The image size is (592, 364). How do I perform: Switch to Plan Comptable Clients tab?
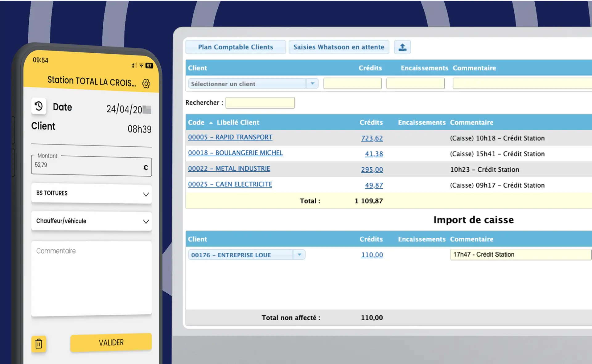pyautogui.click(x=236, y=47)
